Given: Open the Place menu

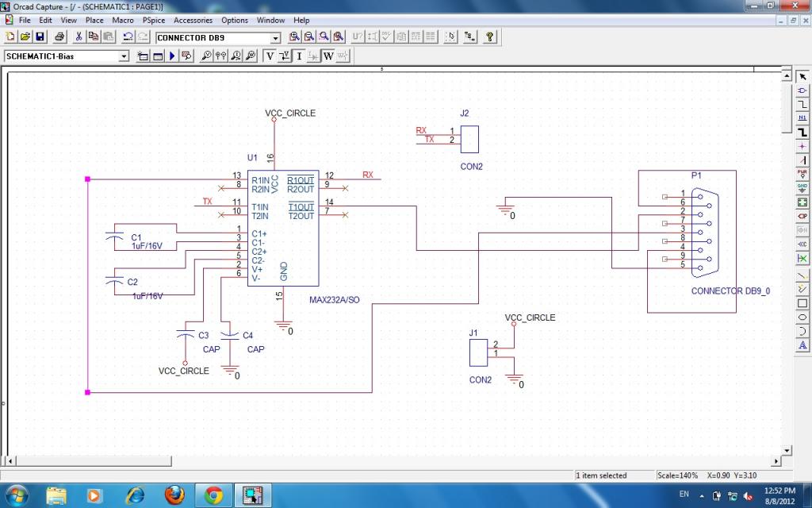Looking at the screenshot, I should coord(94,20).
